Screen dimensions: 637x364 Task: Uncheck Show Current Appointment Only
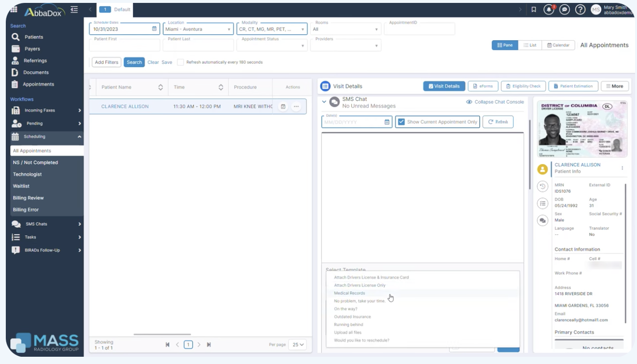[x=401, y=122]
